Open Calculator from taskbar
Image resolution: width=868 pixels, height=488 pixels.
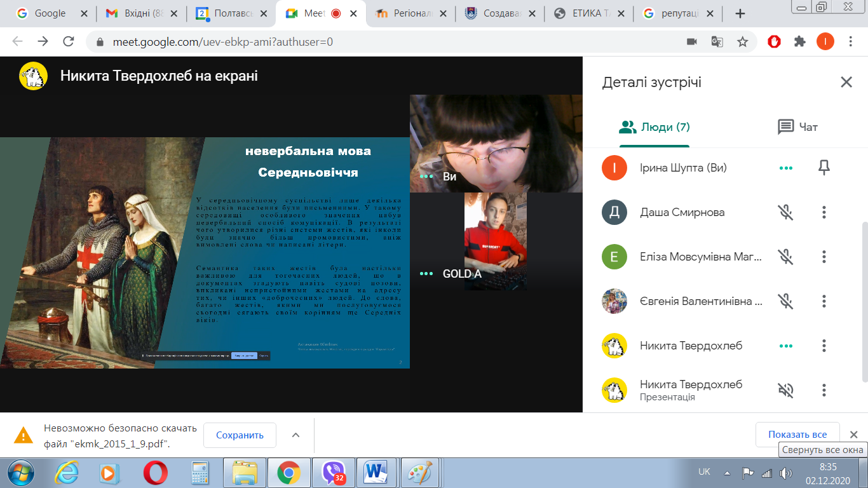(x=200, y=473)
